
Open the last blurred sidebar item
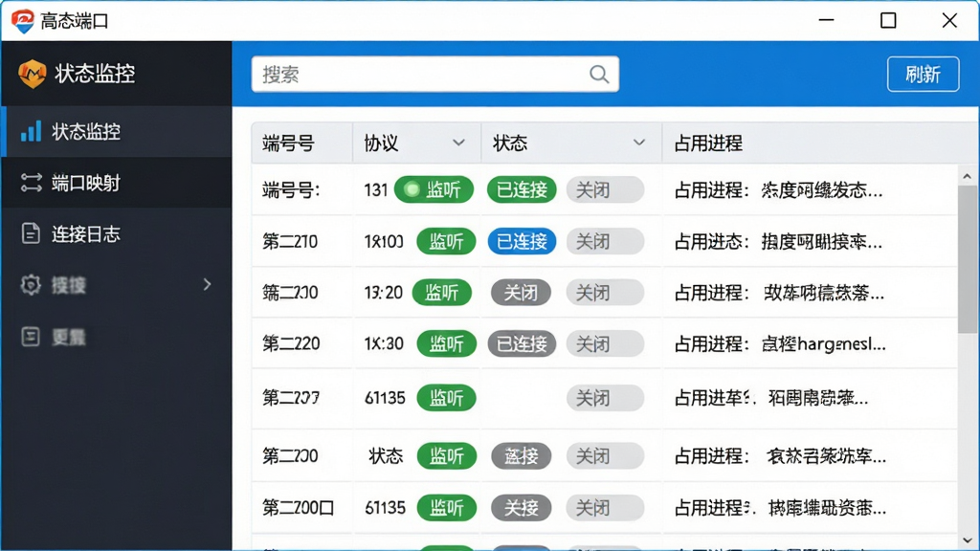point(116,337)
